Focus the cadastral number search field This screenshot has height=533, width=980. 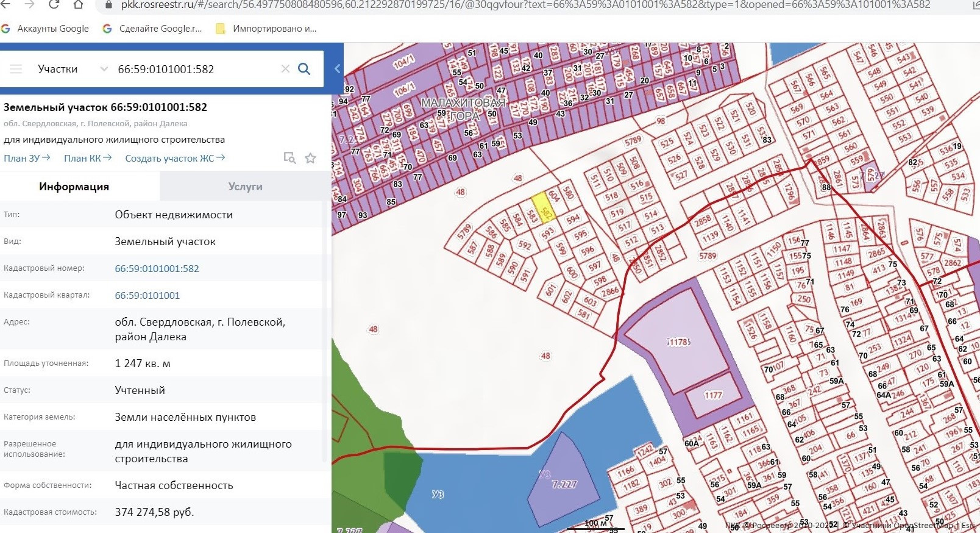195,69
